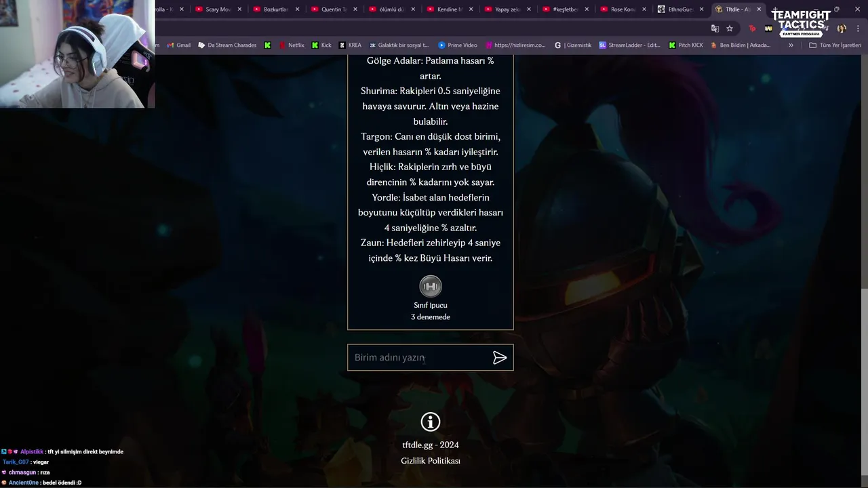Click the Ancient0ne chat username

pyautogui.click(x=24, y=483)
